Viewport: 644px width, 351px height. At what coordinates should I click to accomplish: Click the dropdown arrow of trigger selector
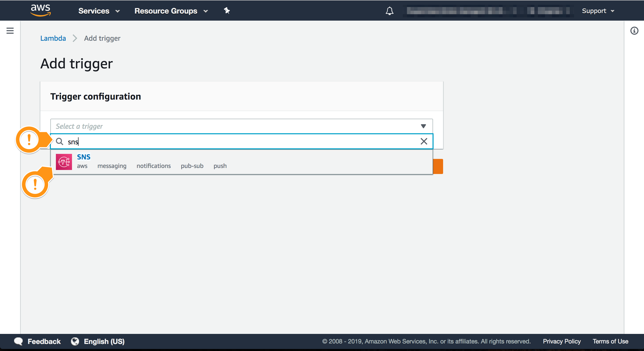point(423,126)
